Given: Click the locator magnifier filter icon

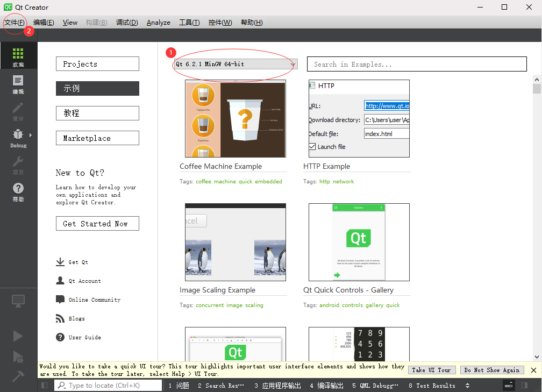Looking at the screenshot, I should [x=62, y=385].
